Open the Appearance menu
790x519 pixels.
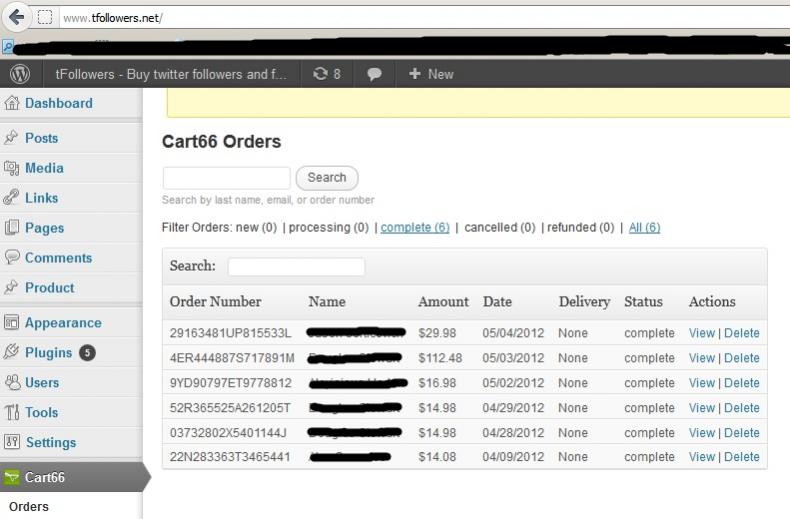point(63,322)
